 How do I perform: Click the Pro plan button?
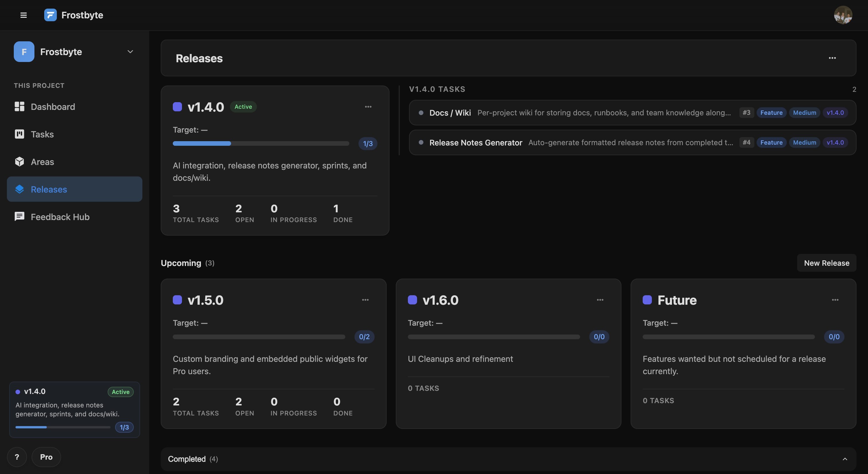pos(46,457)
